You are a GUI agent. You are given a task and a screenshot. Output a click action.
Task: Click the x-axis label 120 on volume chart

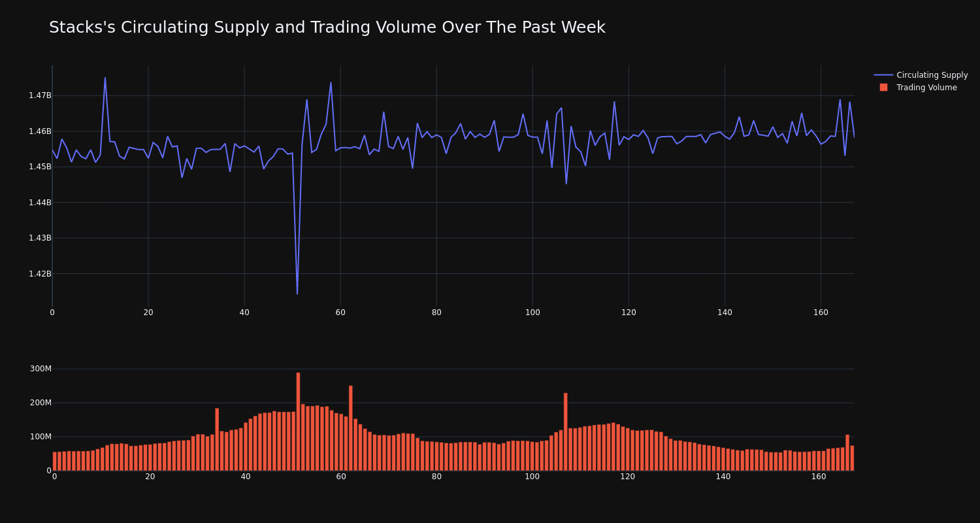(x=628, y=477)
